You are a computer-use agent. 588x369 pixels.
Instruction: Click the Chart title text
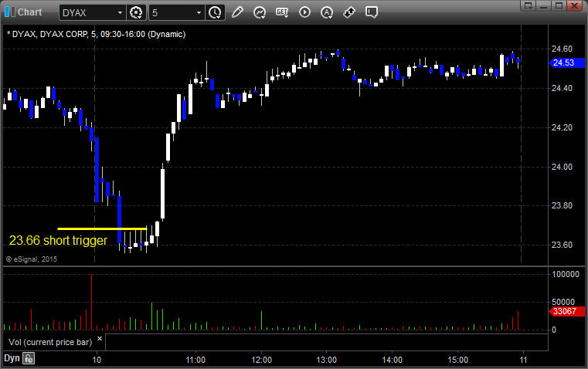tap(29, 12)
